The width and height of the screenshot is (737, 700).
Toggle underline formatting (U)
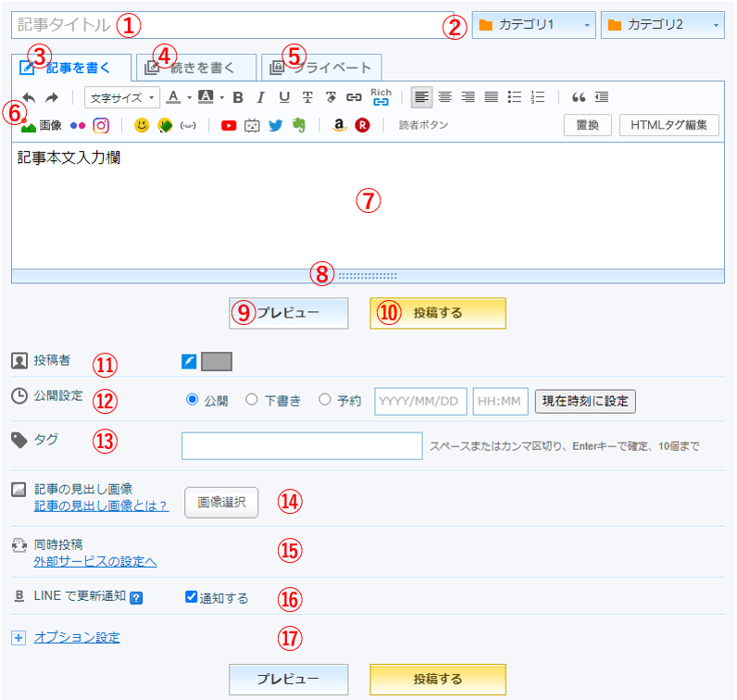coord(284,97)
